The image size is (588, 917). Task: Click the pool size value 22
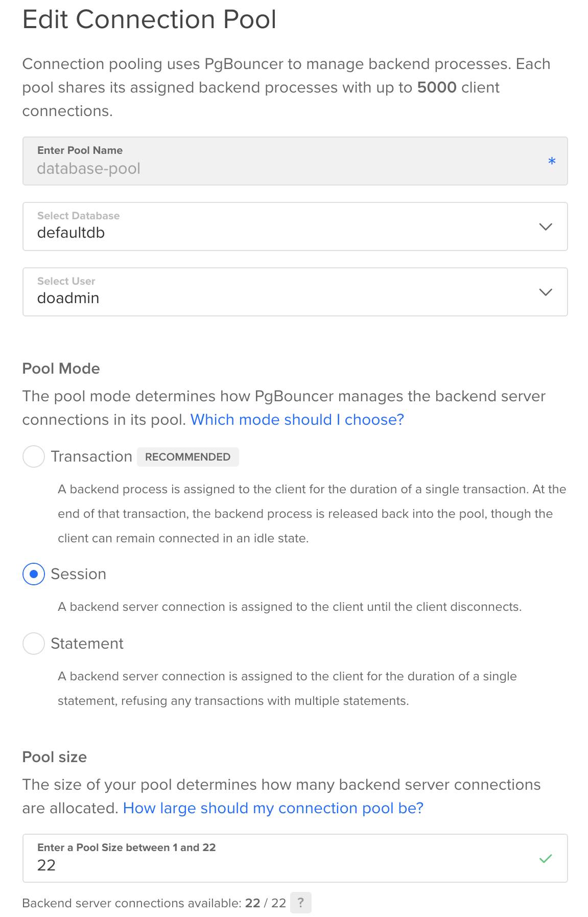pos(46,865)
